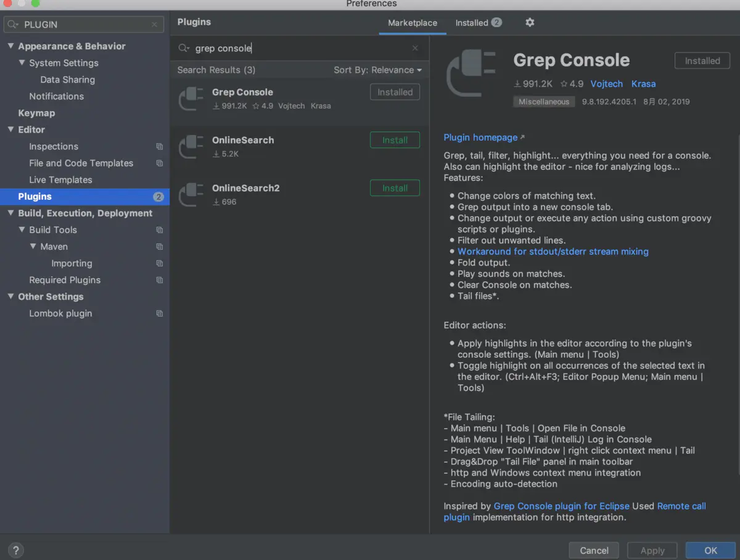The height and width of the screenshot is (560, 740).
Task: Focus the grep console plugin search field
Action: tap(299, 48)
